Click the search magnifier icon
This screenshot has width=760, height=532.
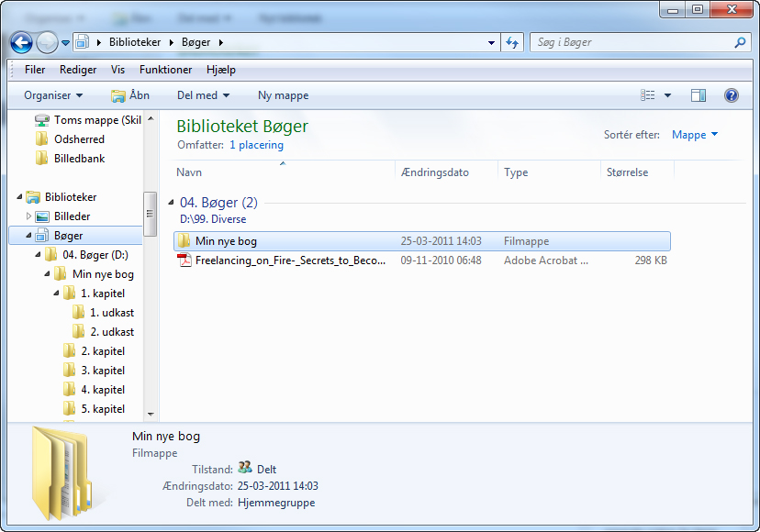(x=740, y=42)
